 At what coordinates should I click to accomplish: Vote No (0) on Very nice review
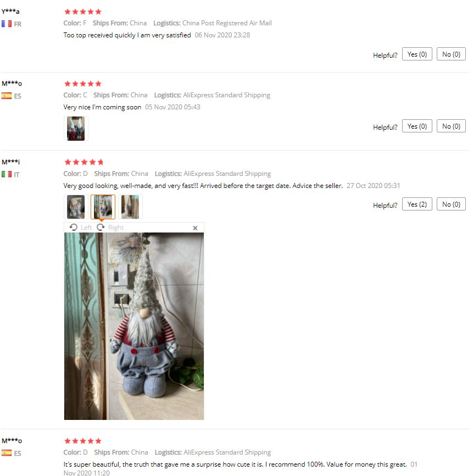[451, 126]
